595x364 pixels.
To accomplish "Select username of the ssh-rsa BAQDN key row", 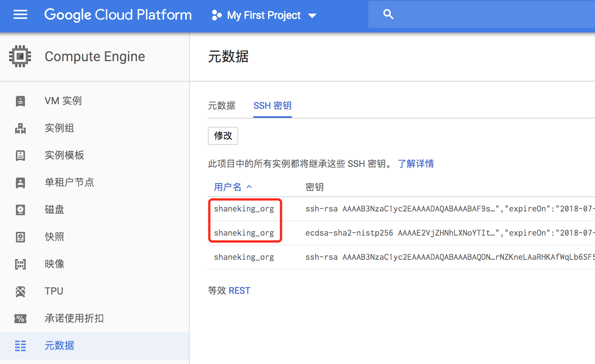I will coord(244,257).
